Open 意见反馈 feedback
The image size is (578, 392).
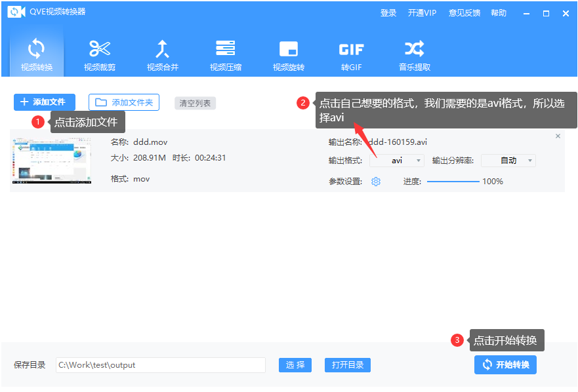464,13
